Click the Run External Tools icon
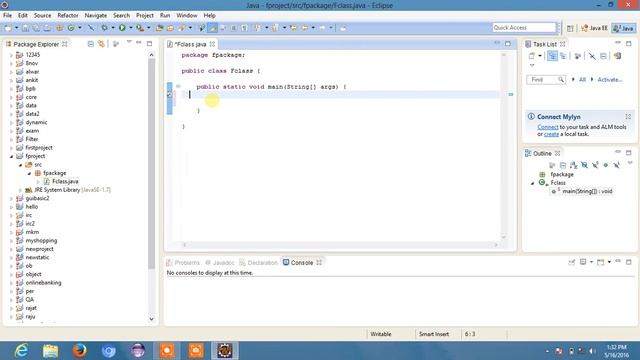Screen dimensions: 640x360 (140, 28)
